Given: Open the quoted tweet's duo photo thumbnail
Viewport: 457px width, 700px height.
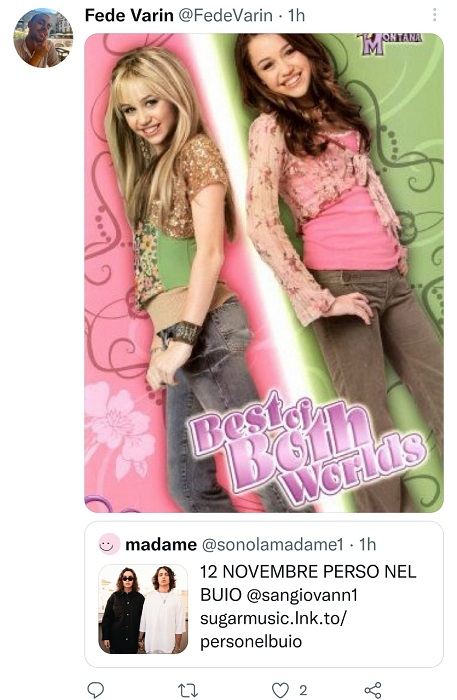Looking at the screenshot, I should click(143, 609).
